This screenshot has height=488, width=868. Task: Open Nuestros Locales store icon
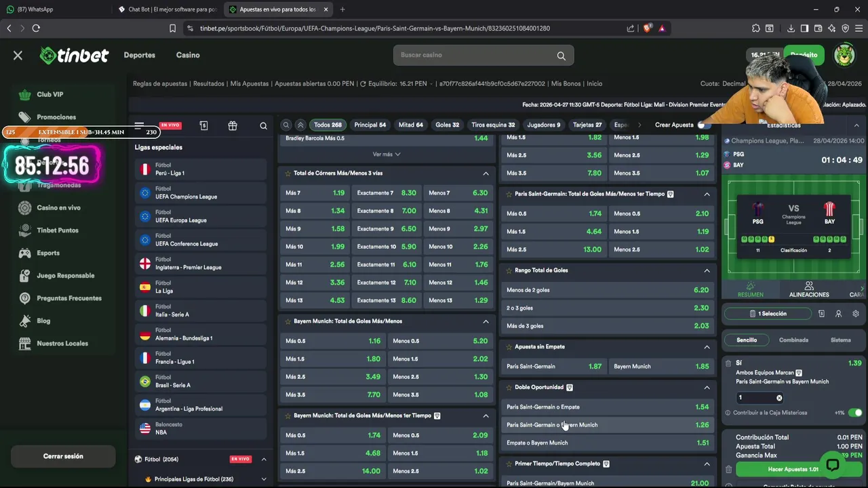pos(25,344)
